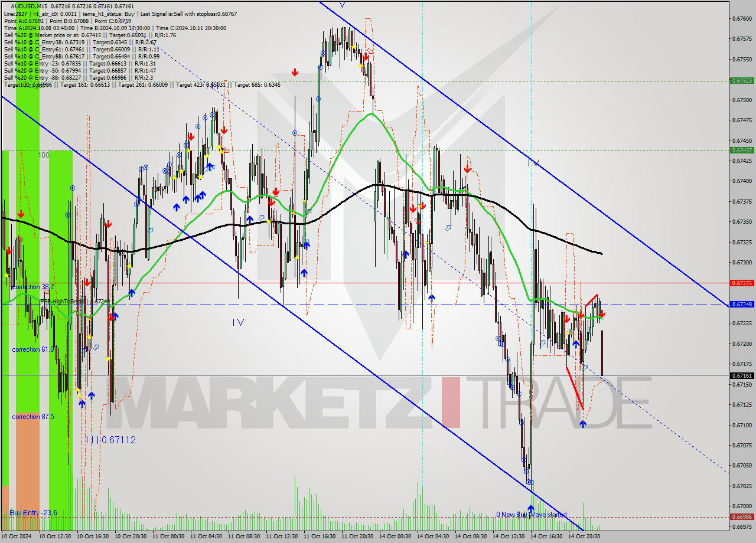Click the '14 Oct 08:30' time axis label
Screen dimensions: 756x543
tap(471, 537)
